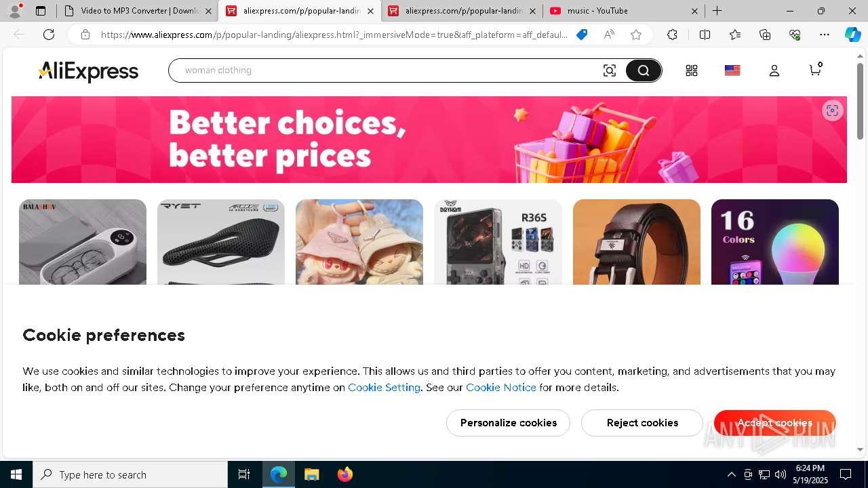This screenshot has height=488, width=868.
Task: Add page to favorites star icon
Action: click(636, 35)
